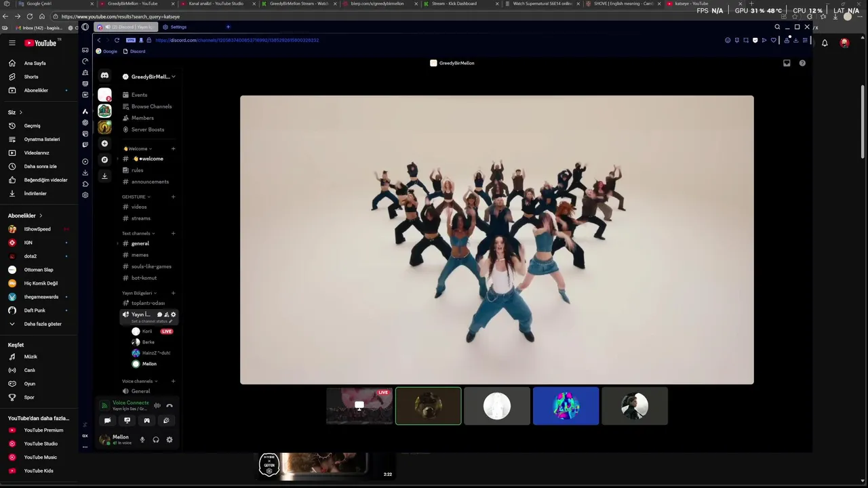Select Korii's live stream thumbnail tile
Viewport: 868px width, 488px height.
[359, 406]
